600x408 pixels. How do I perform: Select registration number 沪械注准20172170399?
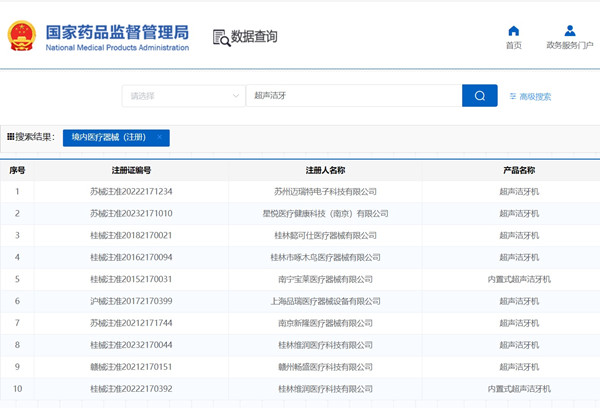pyautogui.click(x=131, y=301)
